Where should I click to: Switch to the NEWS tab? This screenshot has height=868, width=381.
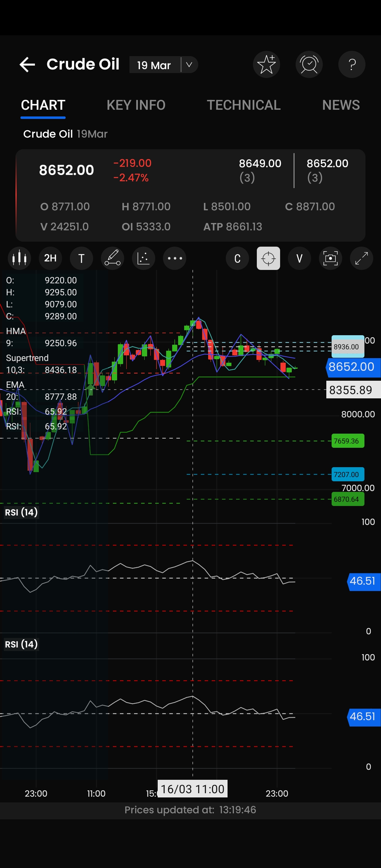[x=341, y=105]
